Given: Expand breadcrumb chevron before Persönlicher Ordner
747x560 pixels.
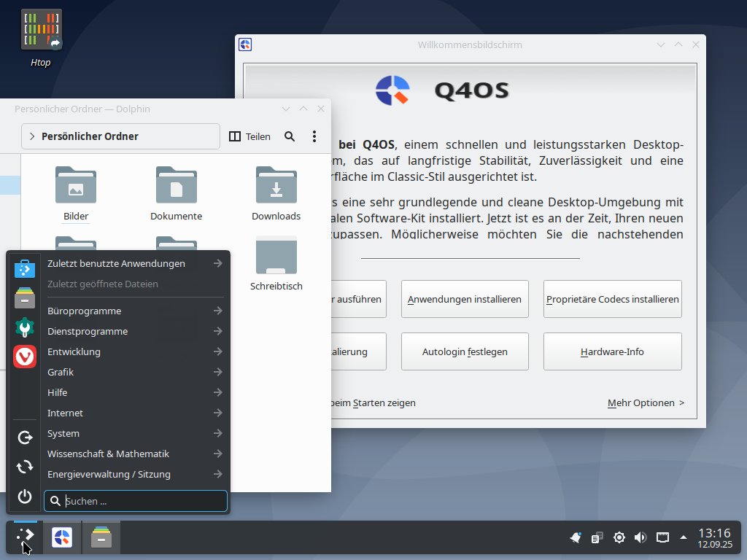Looking at the screenshot, I should pyautogui.click(x=32, y=136).
